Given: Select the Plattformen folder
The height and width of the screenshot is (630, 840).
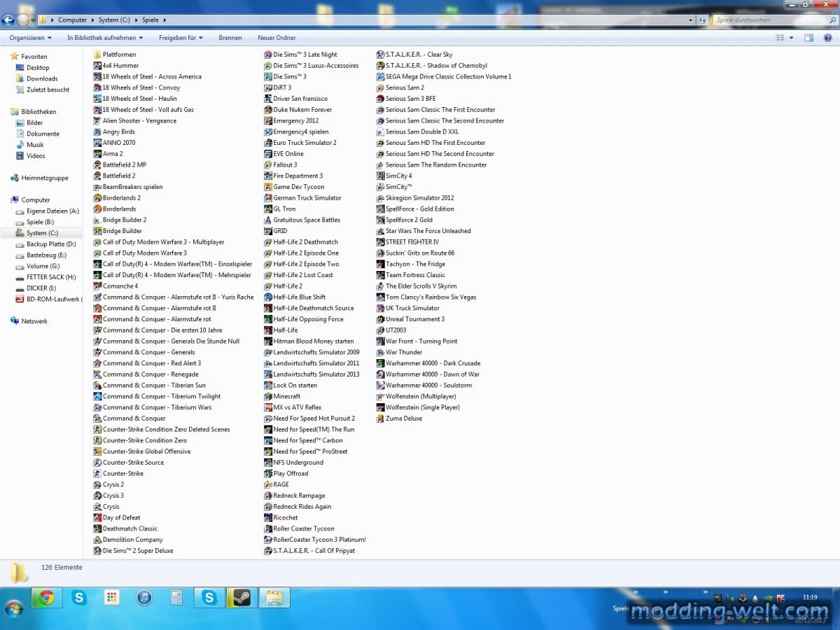Looking at the screenshot, I should pyautogui.click(x=119, y=55).
